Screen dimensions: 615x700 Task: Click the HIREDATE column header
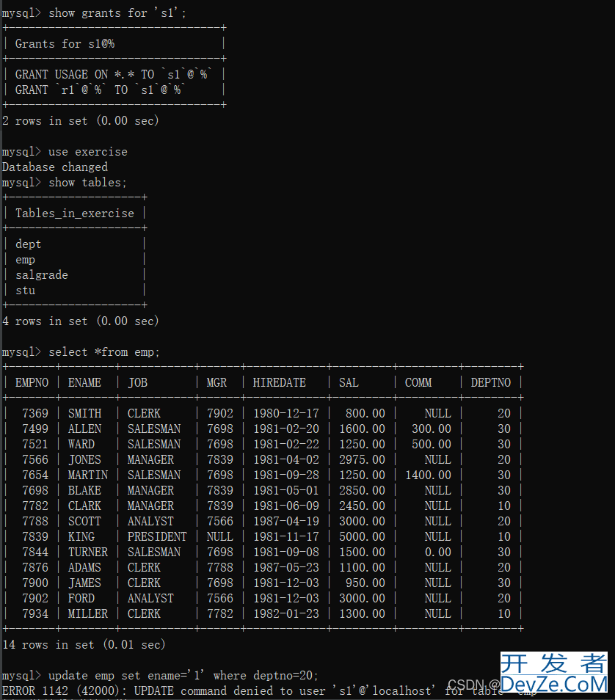click(279, 382)
